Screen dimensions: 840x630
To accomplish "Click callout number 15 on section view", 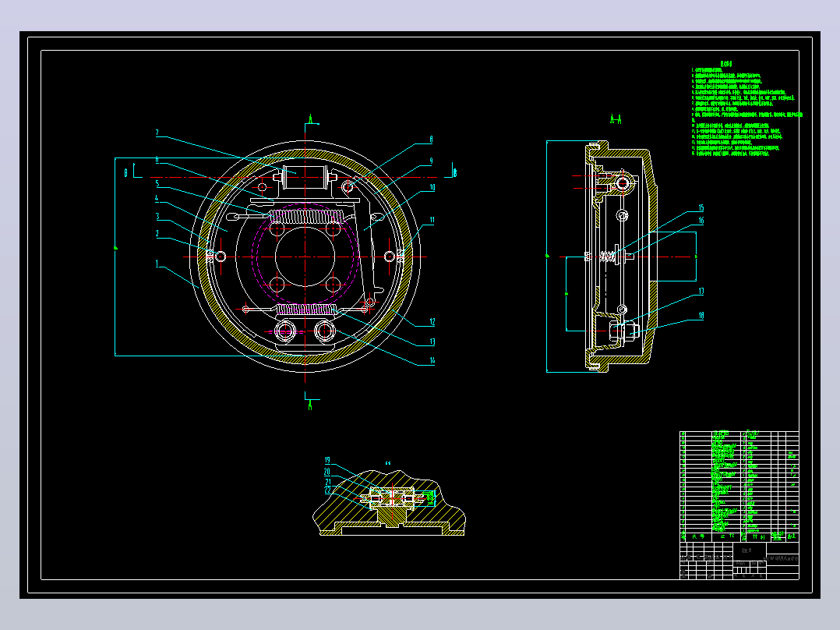I will click(x=701, y=208).
